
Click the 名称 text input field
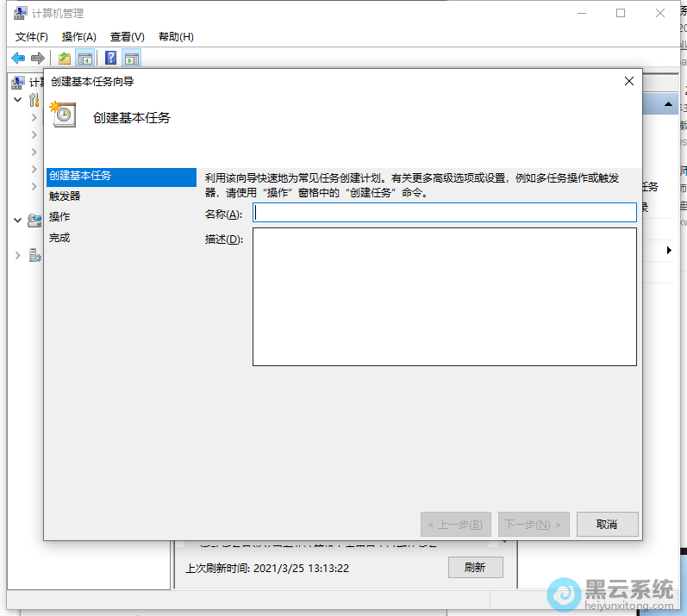click(444, 213)
